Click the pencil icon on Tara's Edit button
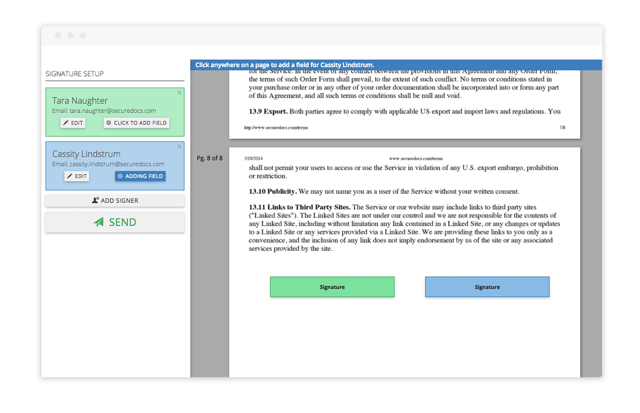 (x=66, y=123)
